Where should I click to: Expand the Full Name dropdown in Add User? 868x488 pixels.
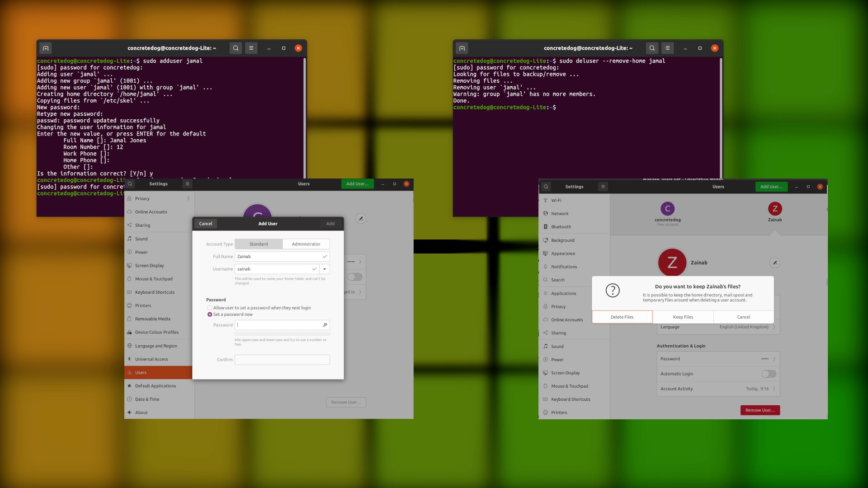[324, 256]
